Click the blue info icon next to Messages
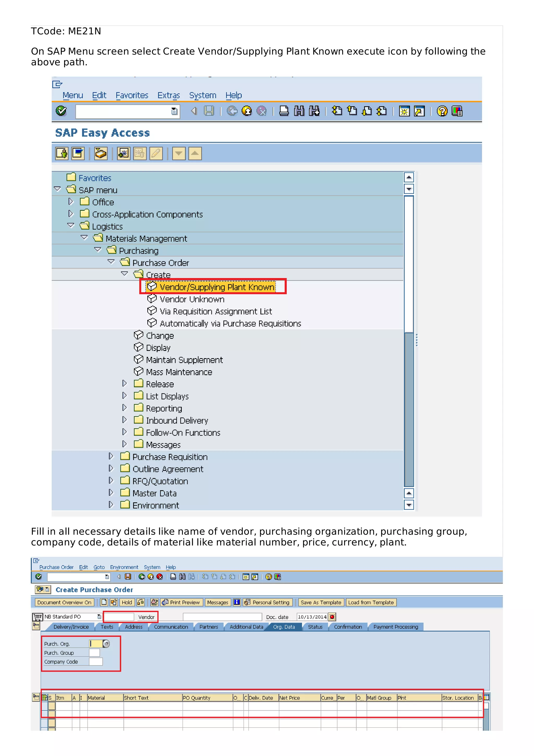This screenshot has width=534, height=756. tap(236, 602)
